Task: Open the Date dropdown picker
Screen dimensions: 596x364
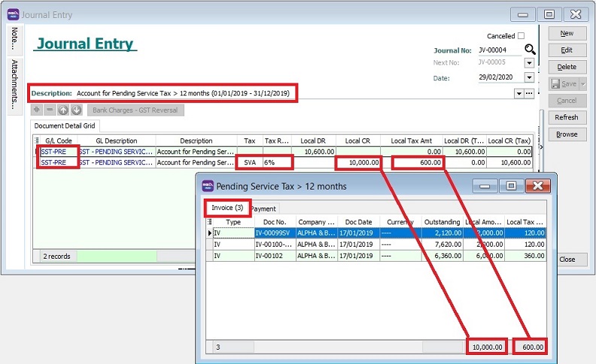Action: point(529,79)
